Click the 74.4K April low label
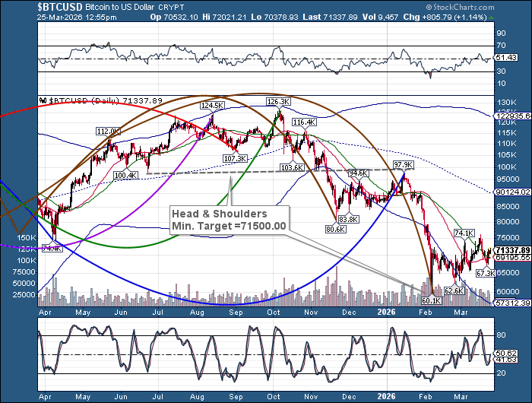This screenshot has height=403, width=532. pyautogui.click(x=52, y=248)
